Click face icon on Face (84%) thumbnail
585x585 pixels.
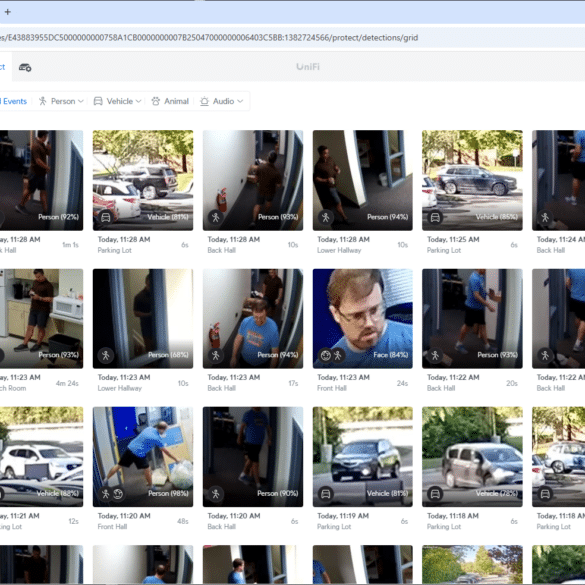pyautogui.click(x=326, y=355)
